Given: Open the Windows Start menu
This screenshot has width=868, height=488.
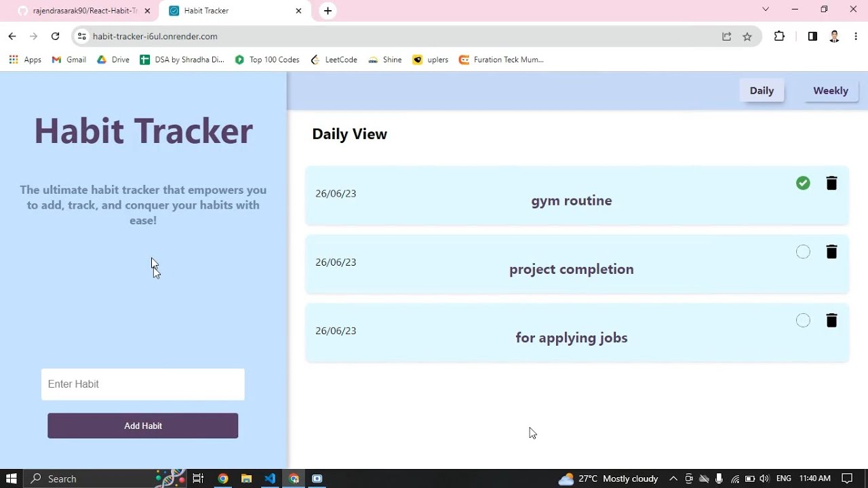Looking at the screenshot, I should tap(11, 479).
